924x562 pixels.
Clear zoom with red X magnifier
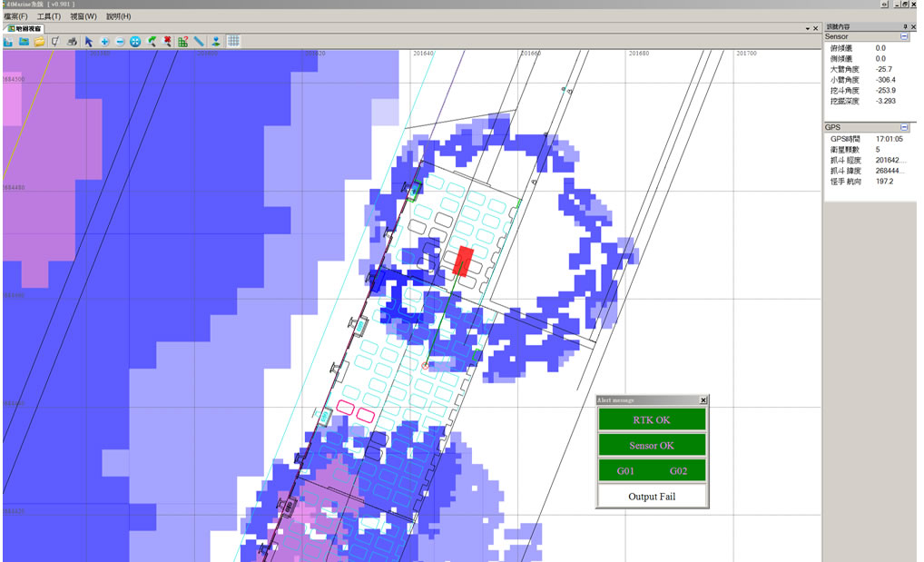[167, 41]
